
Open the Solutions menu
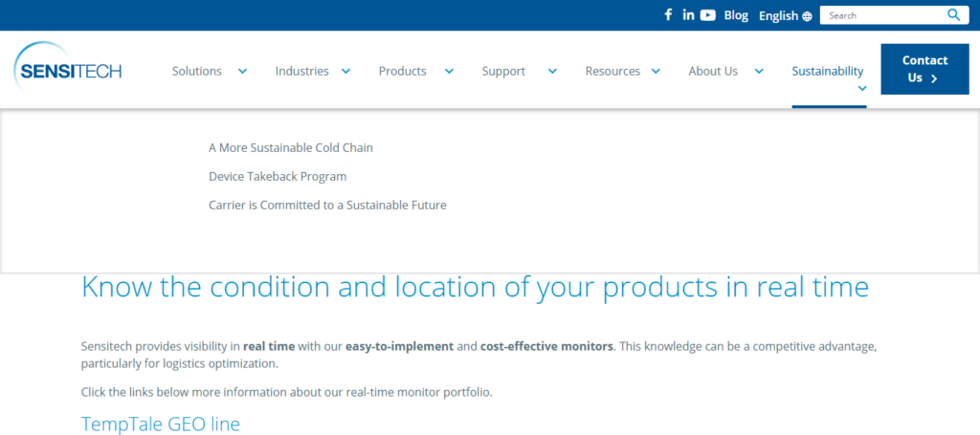(197, 71)
